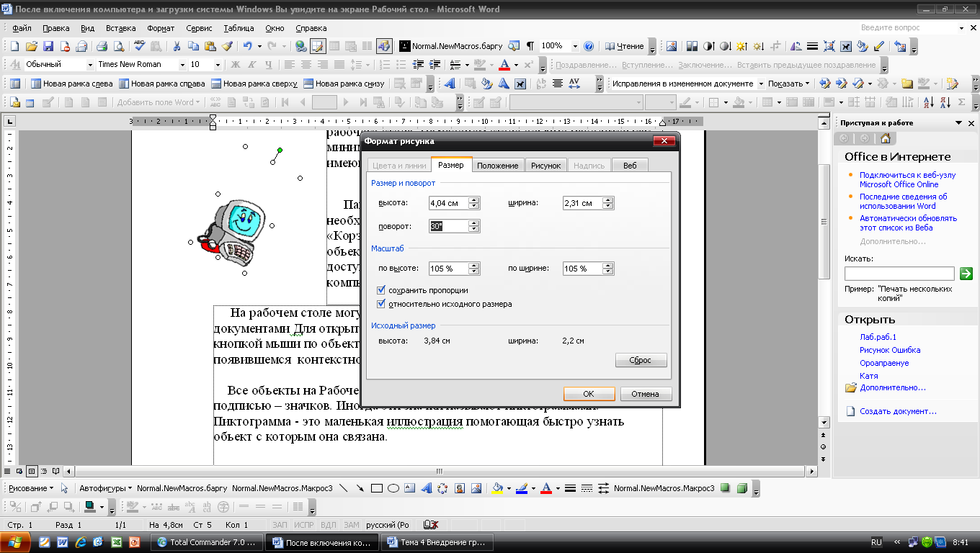
Task: Go to task pane home icon
Action: 885,139
